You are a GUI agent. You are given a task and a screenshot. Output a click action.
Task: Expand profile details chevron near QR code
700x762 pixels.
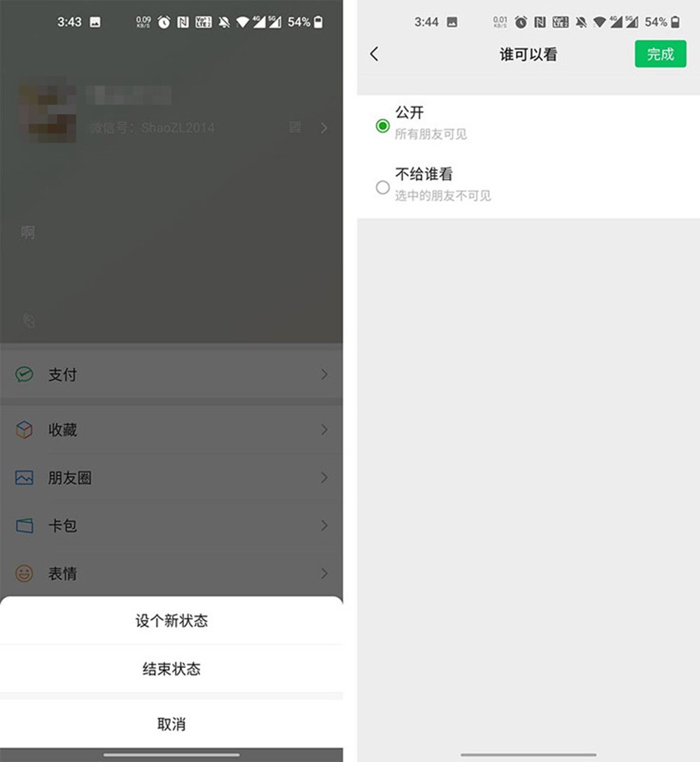click(324, 127)
